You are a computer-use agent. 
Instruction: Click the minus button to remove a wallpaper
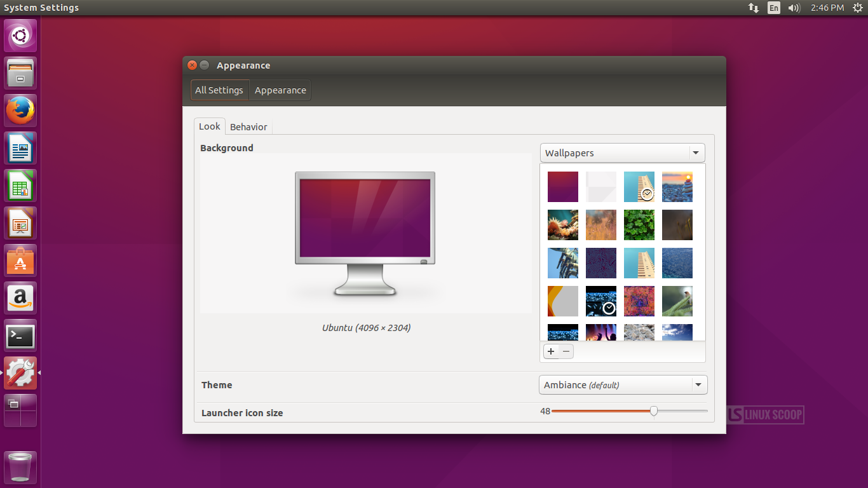point(566,351)
